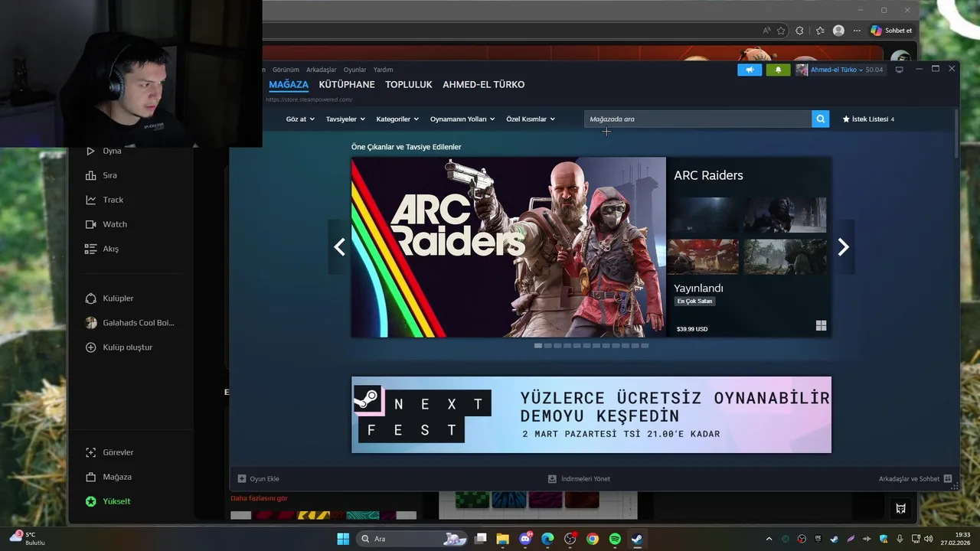Open Edge three-dots settings menu
The image size is (980, 551).
coord(857,31)
